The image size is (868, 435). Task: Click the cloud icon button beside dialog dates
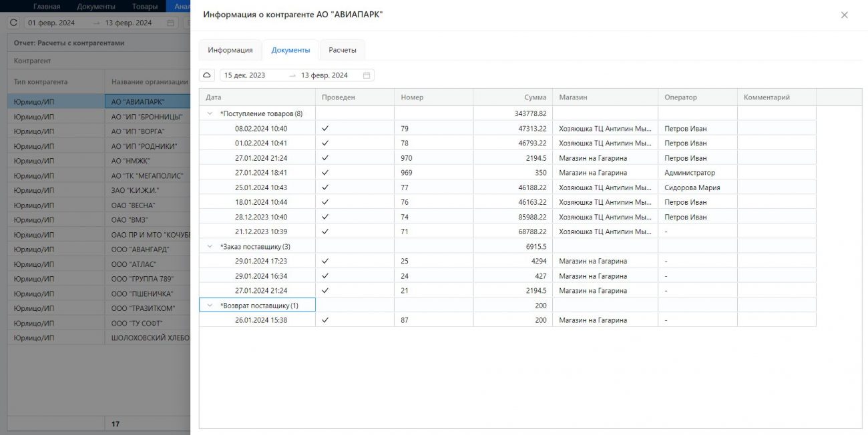(207, 75)
